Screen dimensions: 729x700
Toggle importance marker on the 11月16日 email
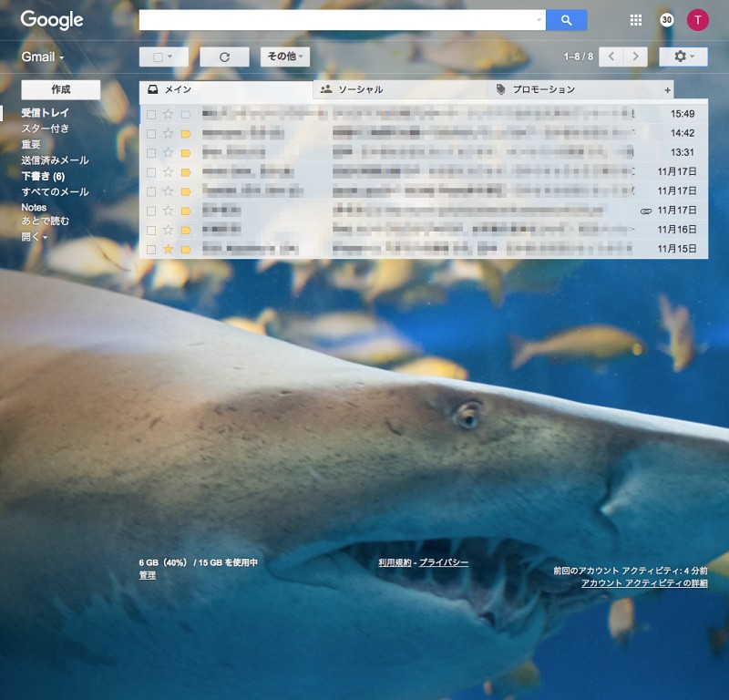(x=186, y=231)
